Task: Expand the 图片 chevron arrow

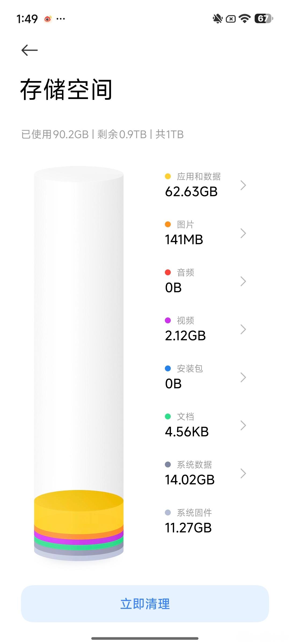Action: pos(243,233)
